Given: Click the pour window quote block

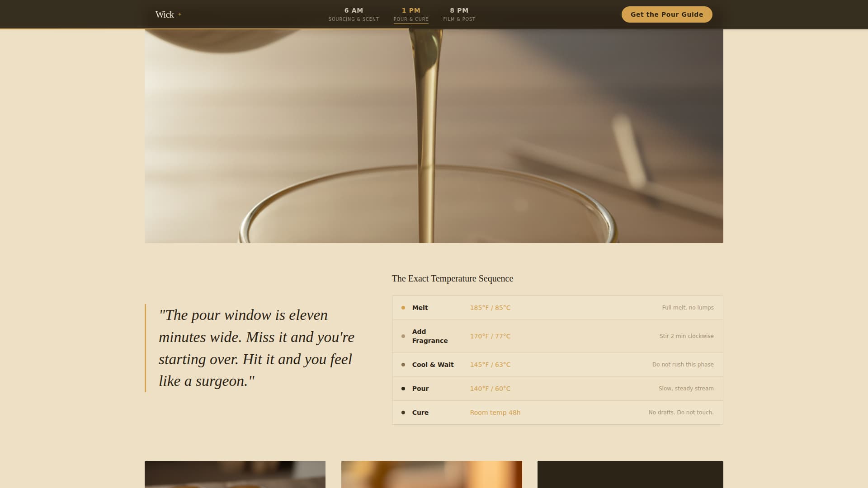Looking at the screenshot, I should (x=256, y=348).
